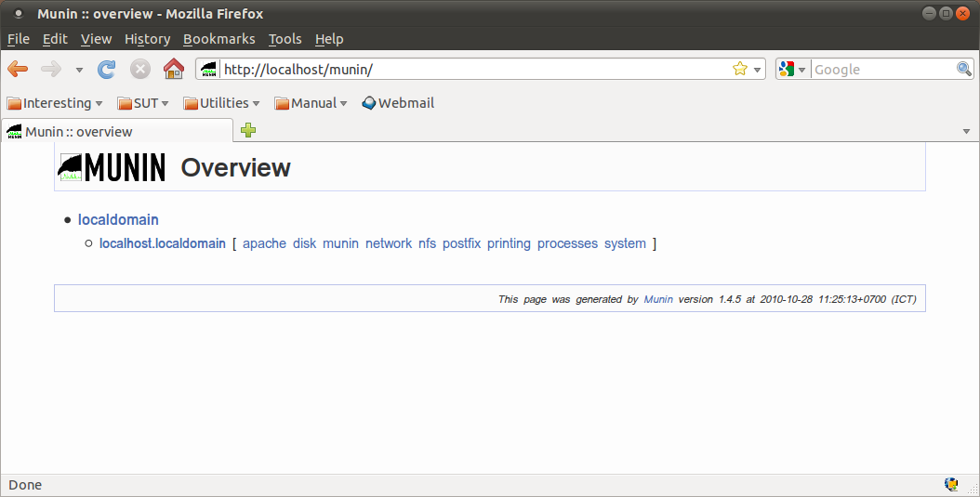
Task: Open the munin category link
Action: coord(340,243)
